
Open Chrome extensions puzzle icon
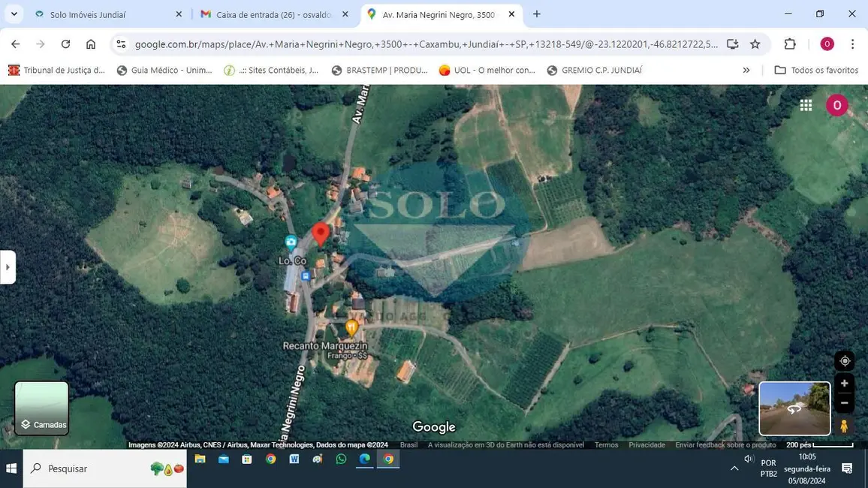pyautogui.click(x=789, y=44)
